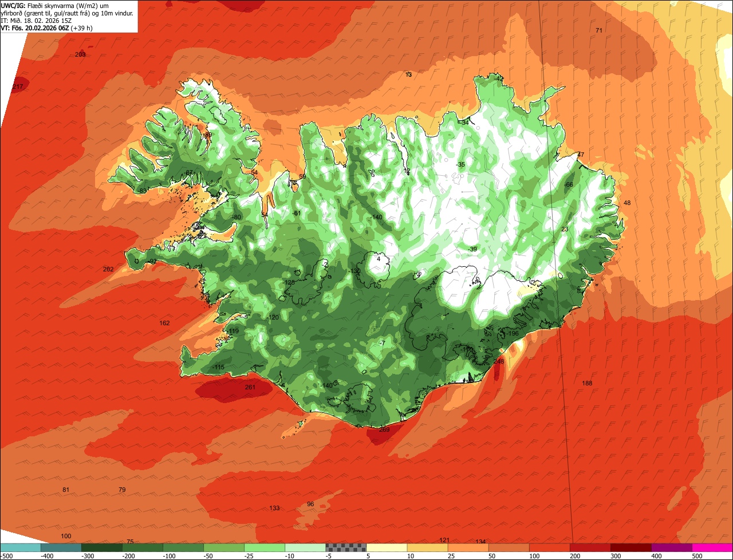The image size is (733, 560).
Task: Pick the purple swatch between 400 and 500
Action: pyautogui.click(x=671, y=547)
